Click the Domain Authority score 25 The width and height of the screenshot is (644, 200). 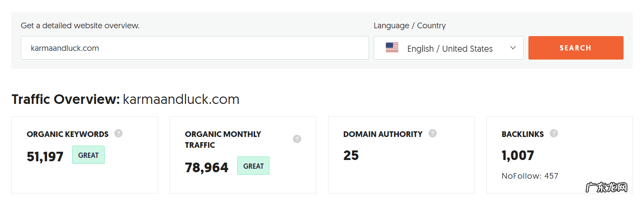351,155
